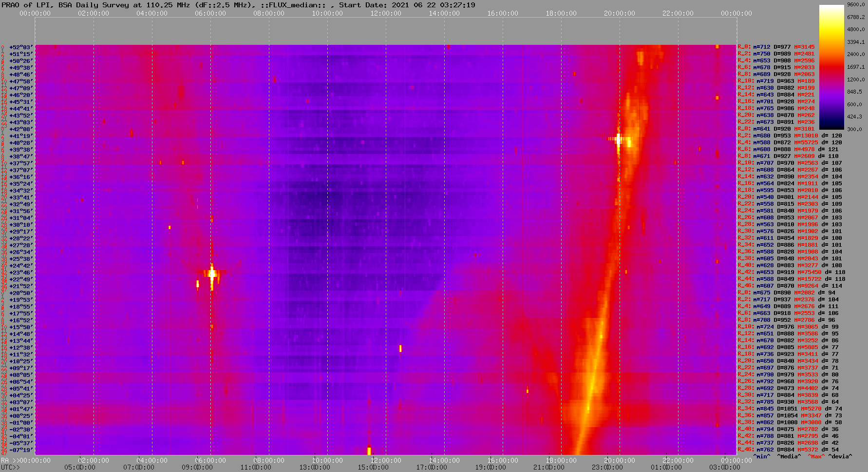Click the UTC tick label 13:00:00
868x472 pixels.
pos(314,468)
